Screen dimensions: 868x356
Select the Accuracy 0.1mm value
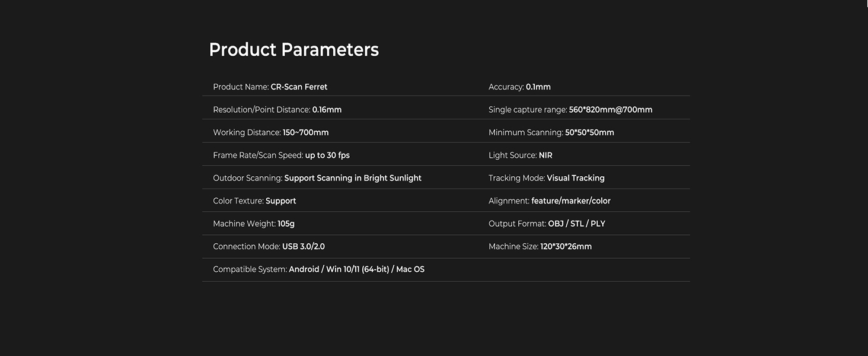point(538,87)
